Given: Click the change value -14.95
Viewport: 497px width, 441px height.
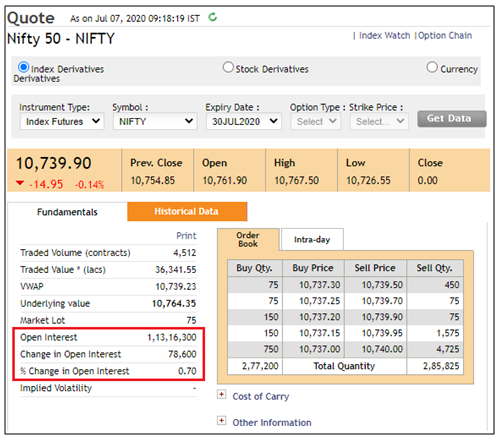Looking at the screenshot, I should [46, 184].
